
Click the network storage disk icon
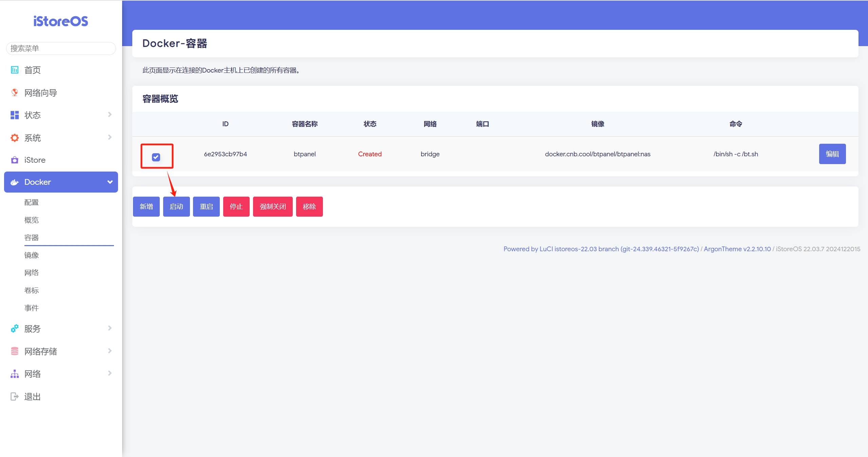click(15, 351)
